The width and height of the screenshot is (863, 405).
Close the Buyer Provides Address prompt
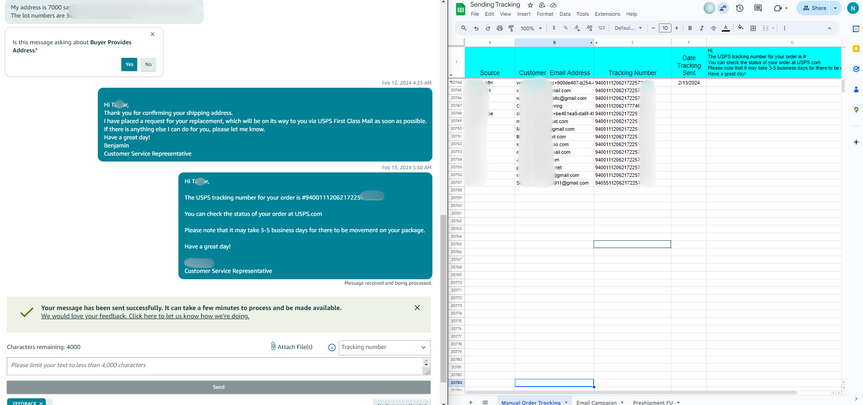pyautogui.click(x=152, y=34)
